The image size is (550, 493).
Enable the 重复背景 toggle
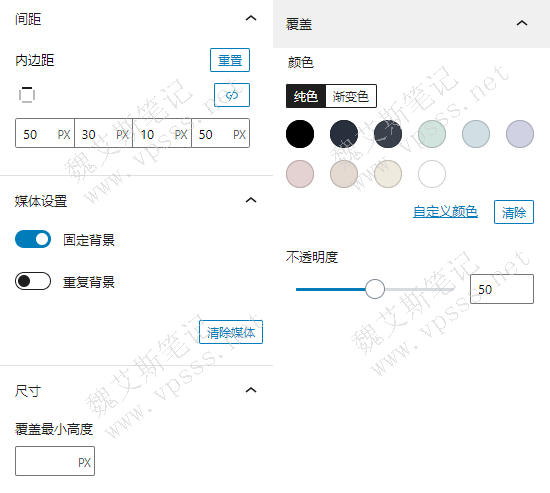33,281
